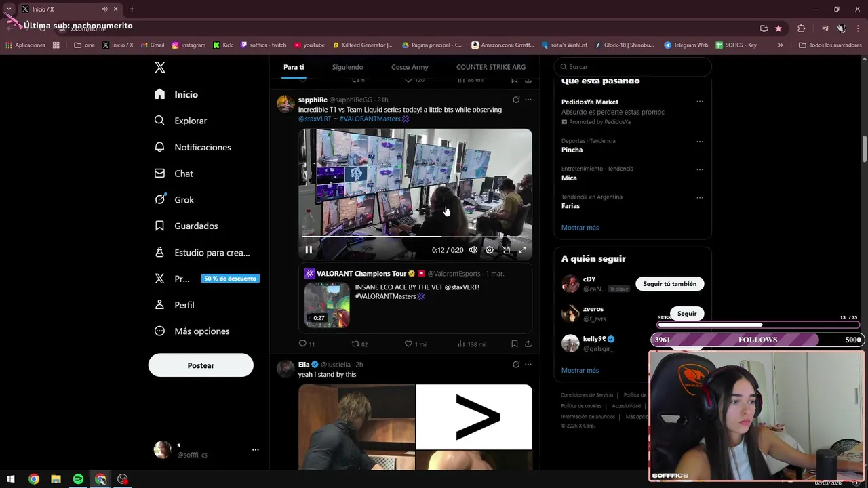Toggle the bookmark star for this page
Viewport: 868px width, 488px height.
(778, 28)
